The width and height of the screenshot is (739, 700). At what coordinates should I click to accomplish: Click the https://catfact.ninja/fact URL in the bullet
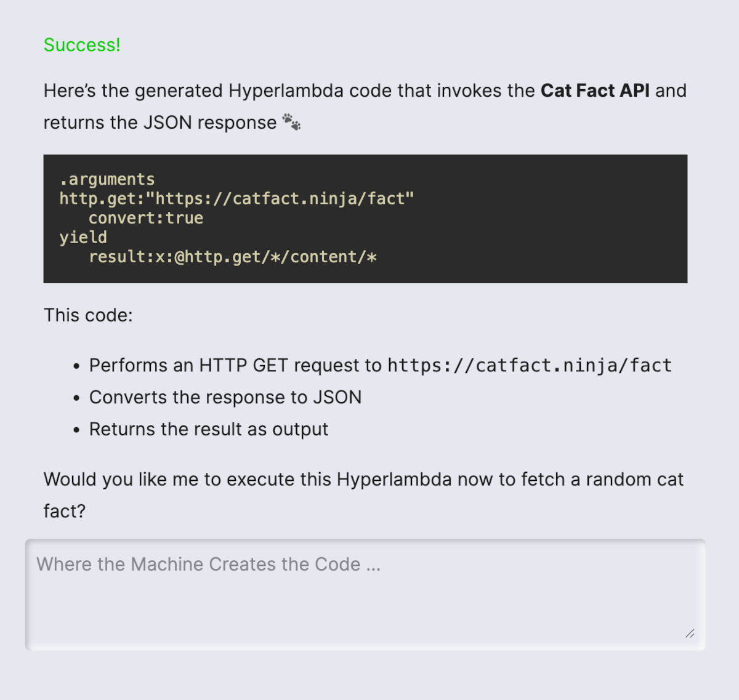528,366
